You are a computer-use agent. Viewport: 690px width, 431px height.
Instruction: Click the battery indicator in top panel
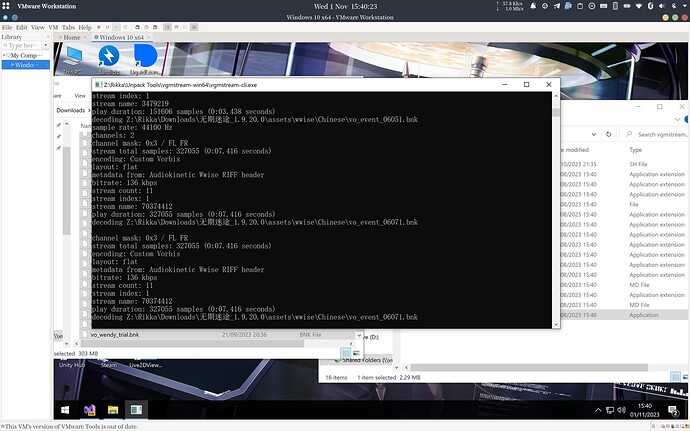click(627, 6)
